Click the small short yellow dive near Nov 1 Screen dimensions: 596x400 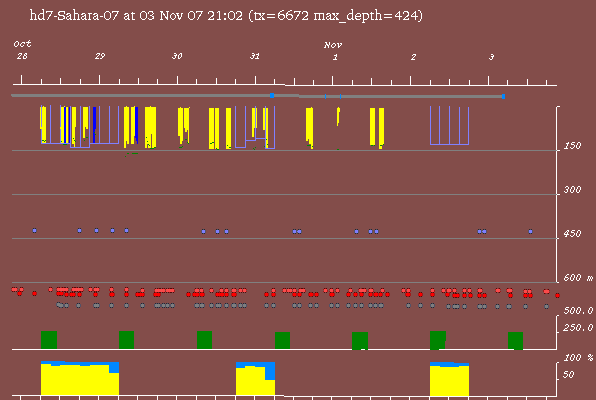pos(338,116)
